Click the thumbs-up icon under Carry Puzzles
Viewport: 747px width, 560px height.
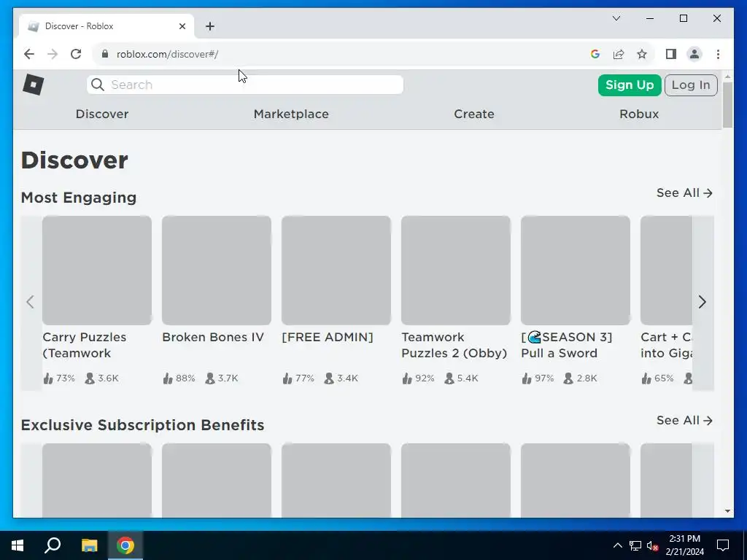click(x=48, y=378)
